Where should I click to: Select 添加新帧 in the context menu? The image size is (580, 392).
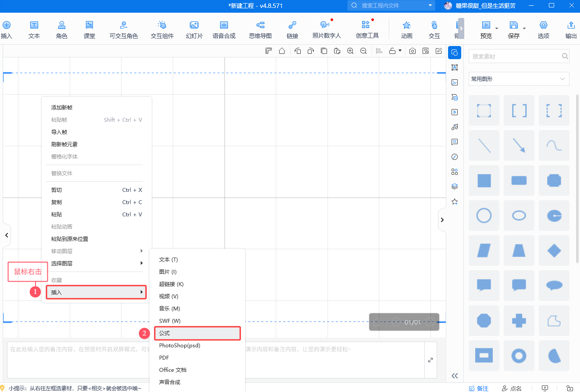pos(62,107)
